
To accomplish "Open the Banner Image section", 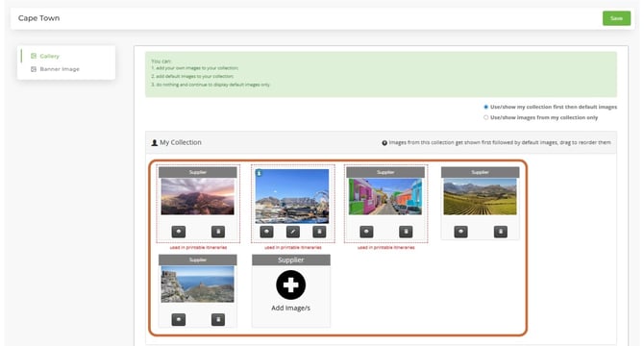I will tap(60, 69).
